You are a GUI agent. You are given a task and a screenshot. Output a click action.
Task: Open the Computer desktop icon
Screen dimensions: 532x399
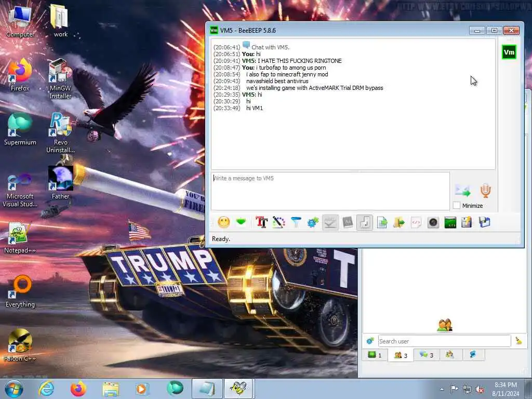[20, 21]
